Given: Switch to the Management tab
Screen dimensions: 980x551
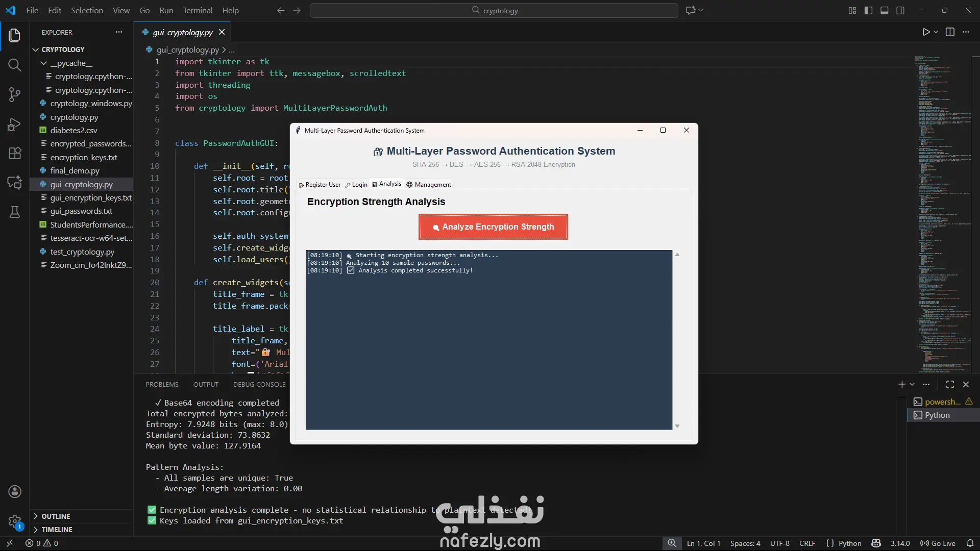Looking at the screenshot, I should click(x=429, y=185).
